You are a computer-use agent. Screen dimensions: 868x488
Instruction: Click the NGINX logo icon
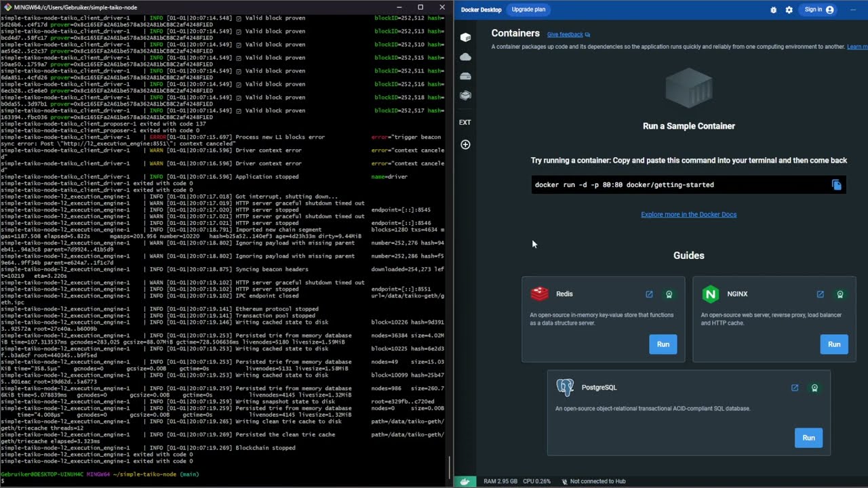[x=710, y=293]
